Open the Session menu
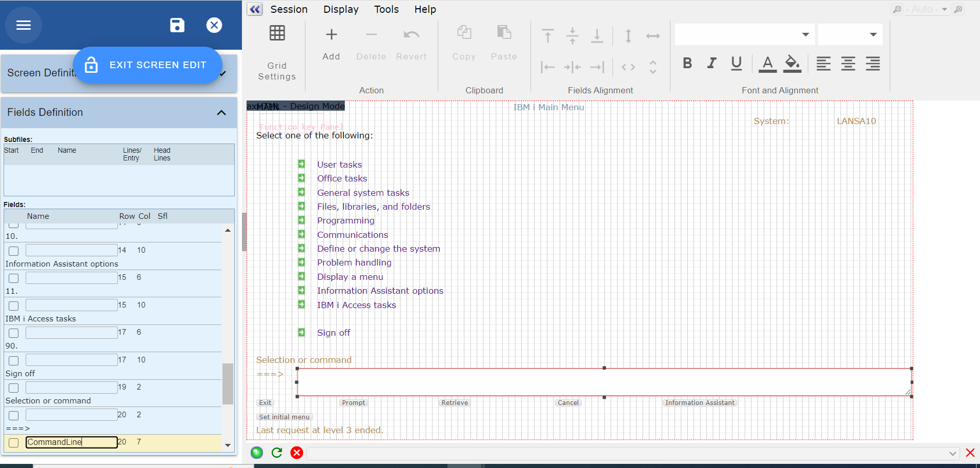 coord(289,9)
